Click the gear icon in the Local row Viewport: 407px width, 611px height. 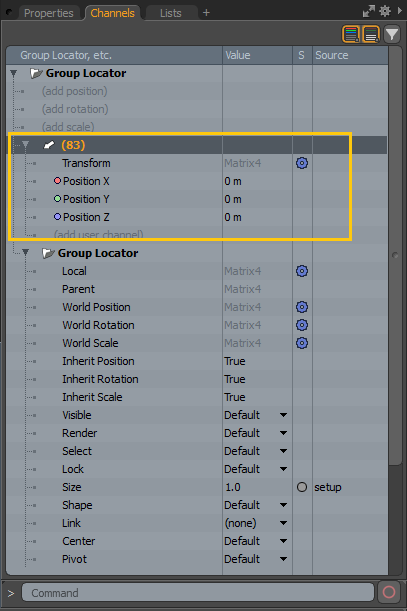click(x=302, y=271)
